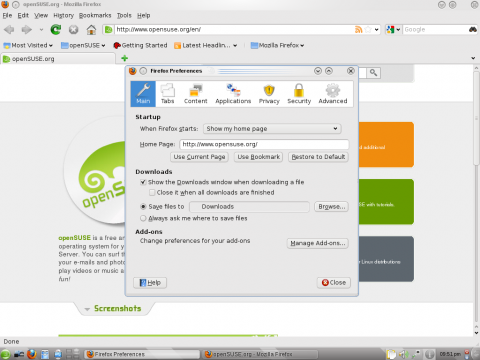Open the search engine selector dropdown

(393, 30)
